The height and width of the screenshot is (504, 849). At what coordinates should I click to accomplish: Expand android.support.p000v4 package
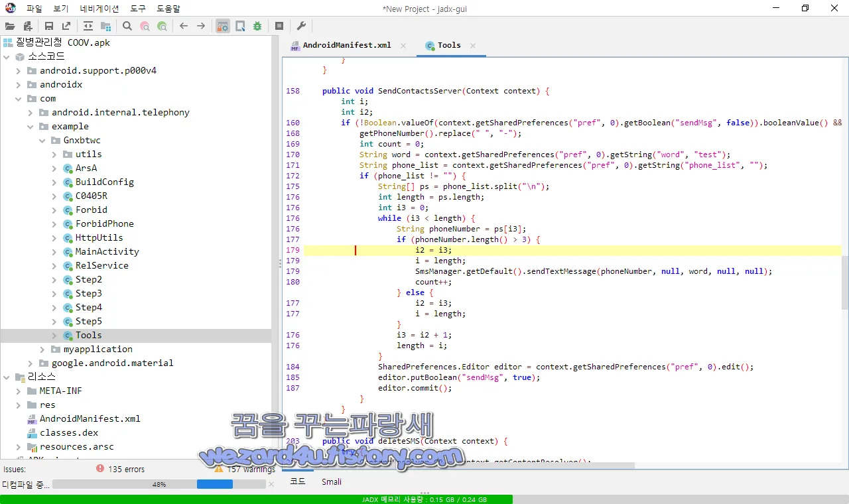coord(19,70)
